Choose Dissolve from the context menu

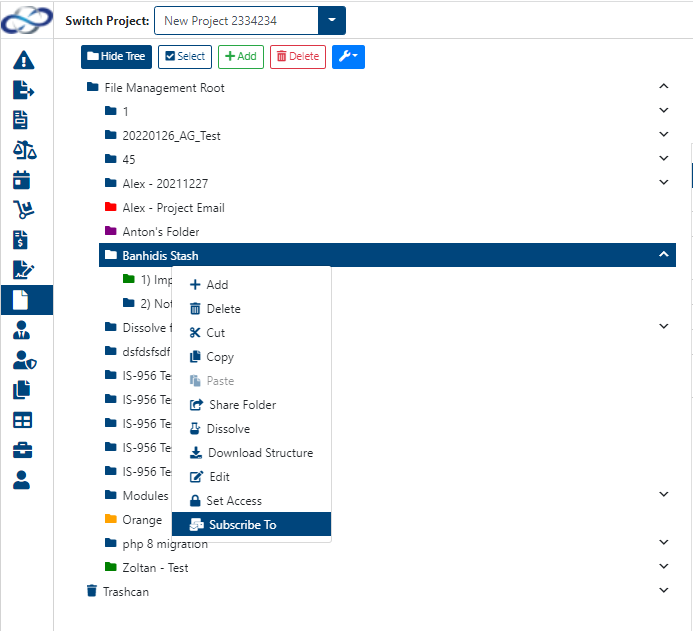click(x=251, y=429)
